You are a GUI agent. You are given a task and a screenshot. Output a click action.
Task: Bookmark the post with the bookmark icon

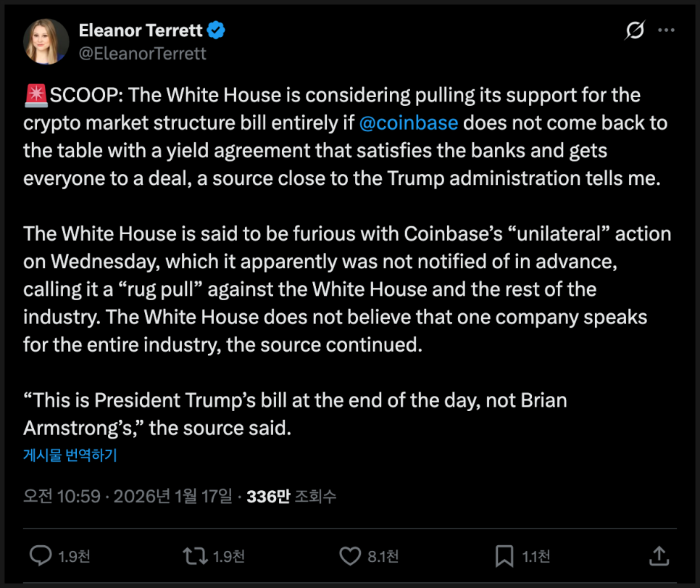tap(504, 556)
